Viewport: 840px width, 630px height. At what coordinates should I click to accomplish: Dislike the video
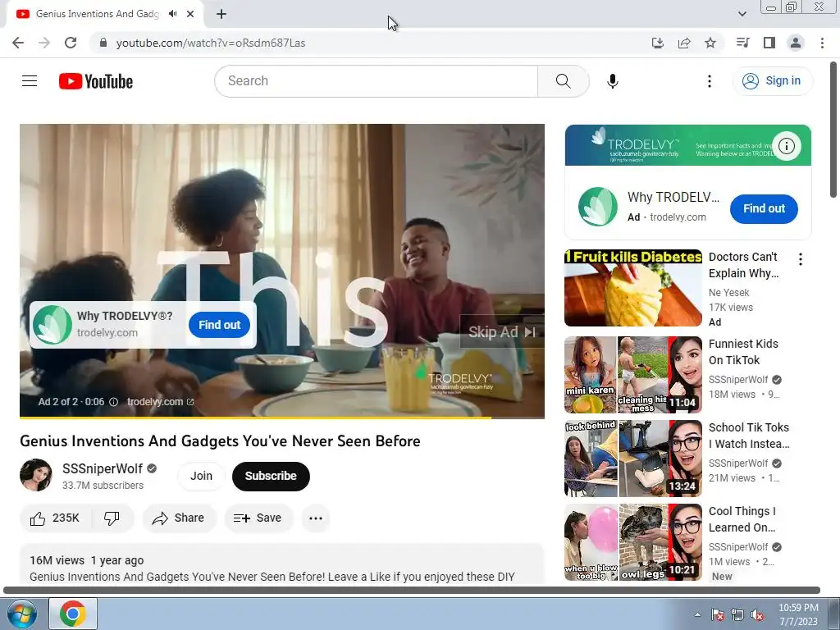point(112,518)
